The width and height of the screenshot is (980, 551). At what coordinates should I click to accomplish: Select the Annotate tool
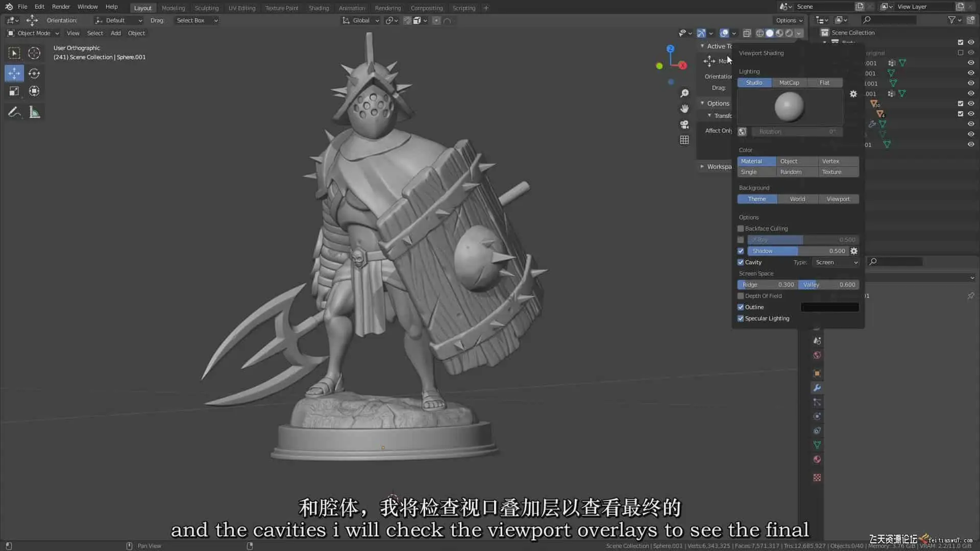click(14, 112)
